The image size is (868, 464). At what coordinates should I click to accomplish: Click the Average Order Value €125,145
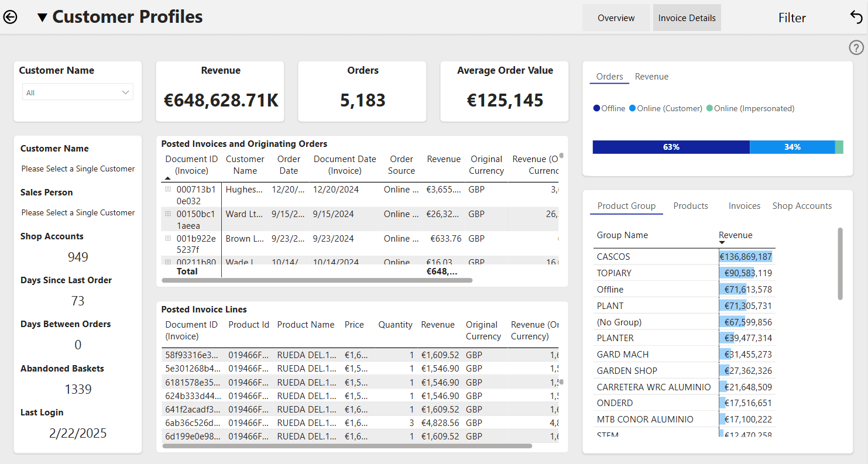click(505, 100)
